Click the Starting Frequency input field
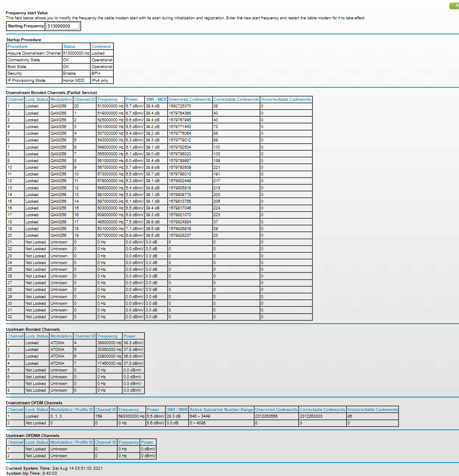The height and width of the screenshot is (476, 459). pyautogui.click(x=62, y=26)
